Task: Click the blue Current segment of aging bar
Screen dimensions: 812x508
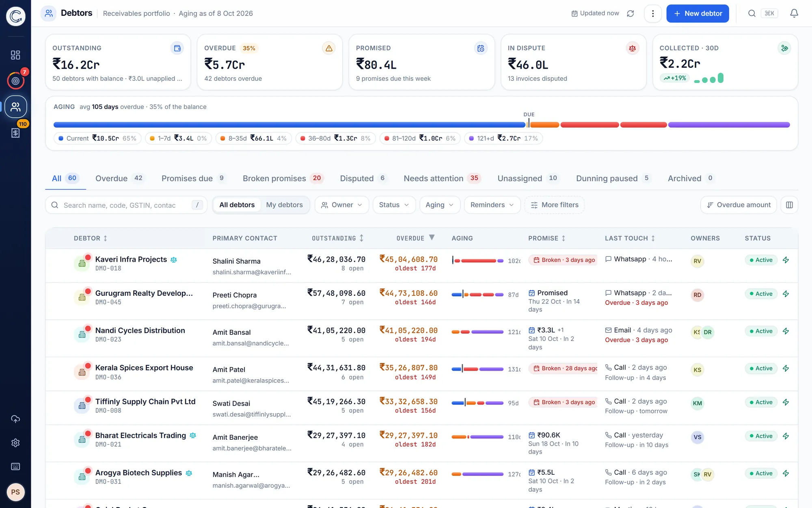Action: [x=289, y=125]
